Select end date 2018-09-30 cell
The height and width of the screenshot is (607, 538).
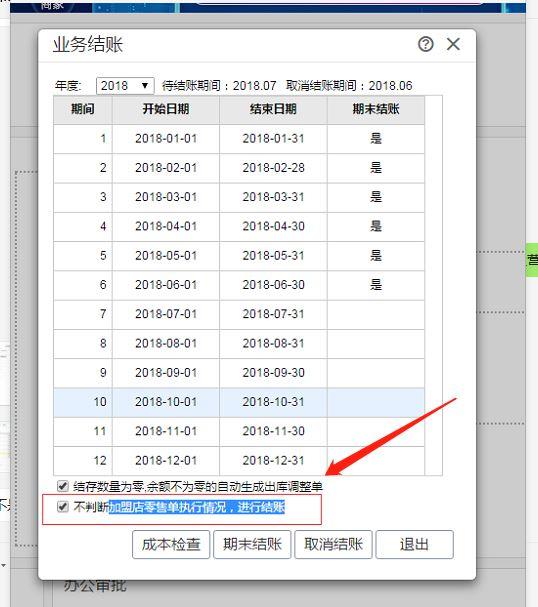pos(273,373)
